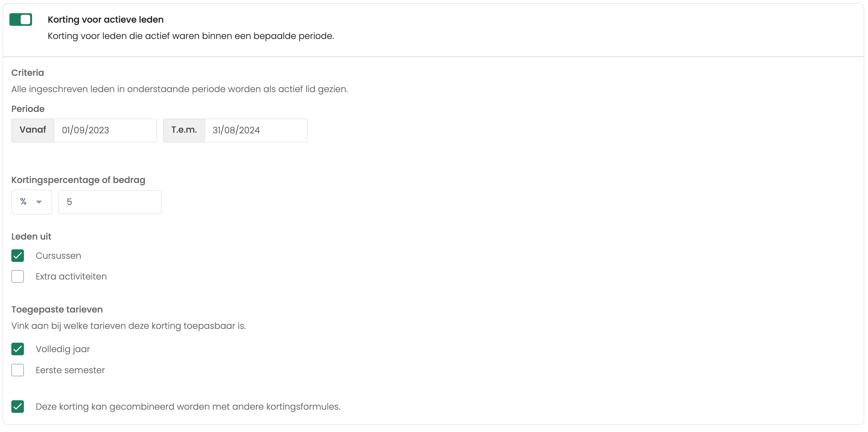Select the Extra activiteiten label
Image resolution: width=868 pixels, height=432 pixels.
(x=71, y=277)
